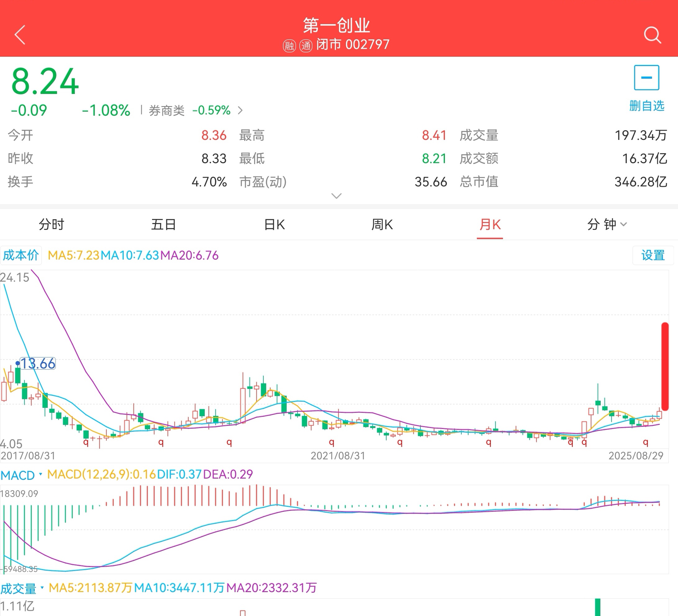Open the 成交量 indicator dropdown
The image size is (678, 616).
22,588
